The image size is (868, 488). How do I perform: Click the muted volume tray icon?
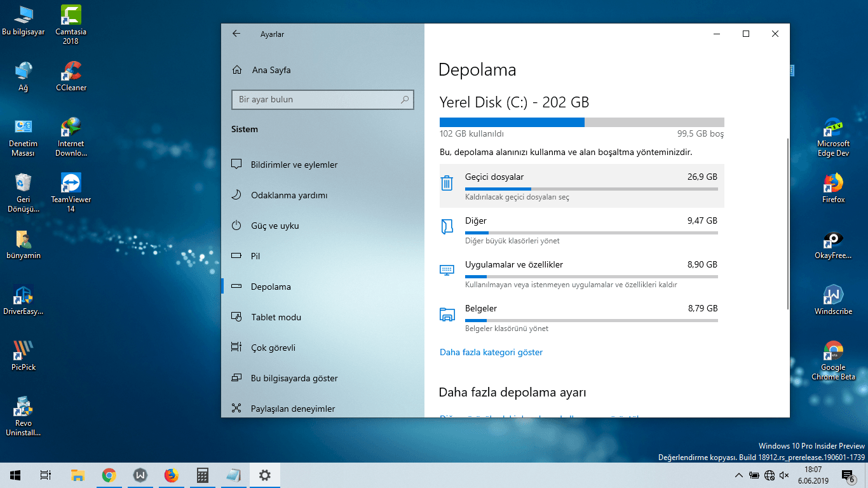click(784, 475)
